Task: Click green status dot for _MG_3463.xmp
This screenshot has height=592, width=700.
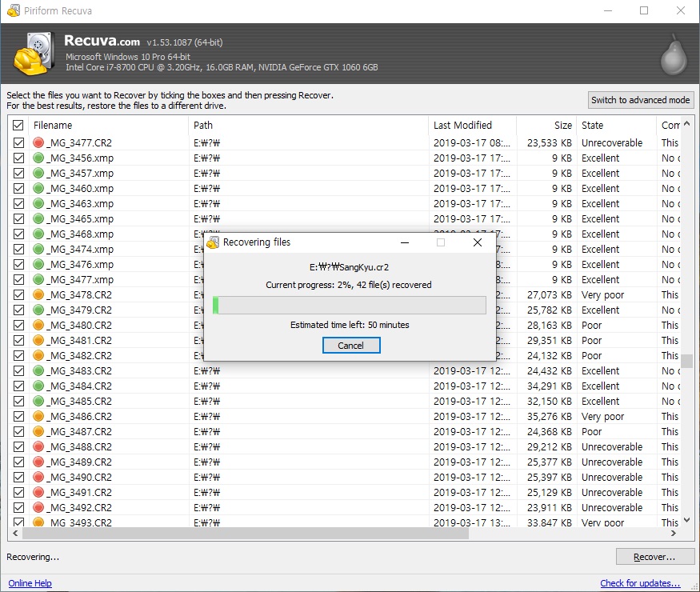Action: tap(38, 203)
